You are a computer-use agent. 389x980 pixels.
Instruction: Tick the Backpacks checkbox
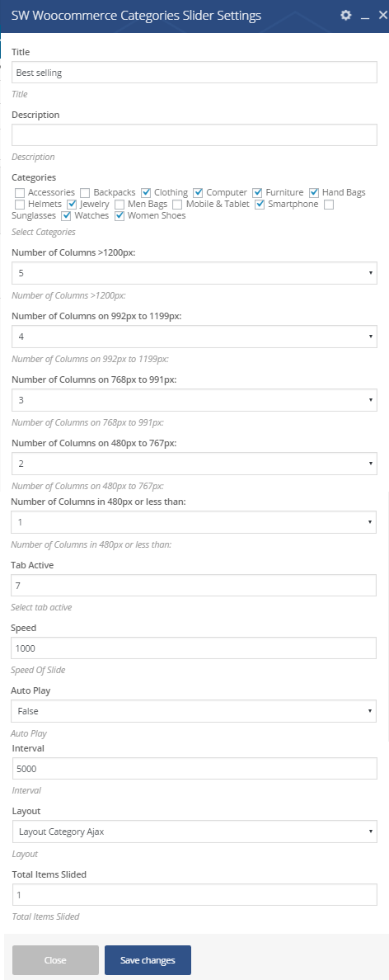86,192
